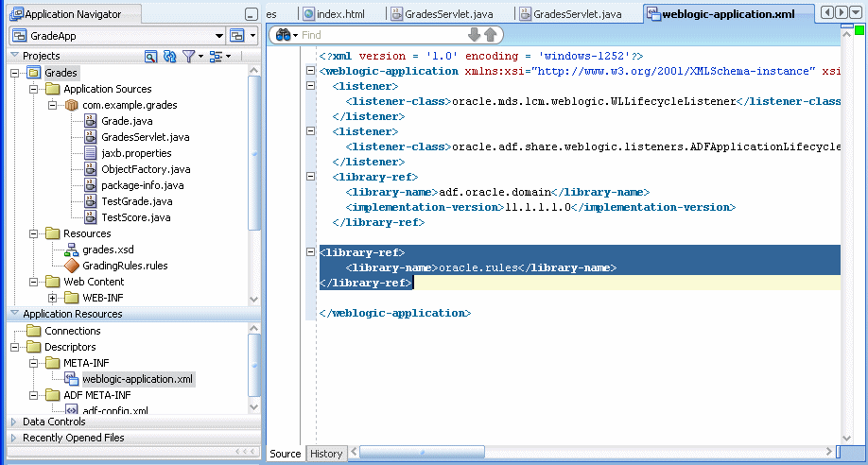This screenshot has width=868, height=465.
Task: Select ObjectFactory.java in the tree
Action: point(146,169)
